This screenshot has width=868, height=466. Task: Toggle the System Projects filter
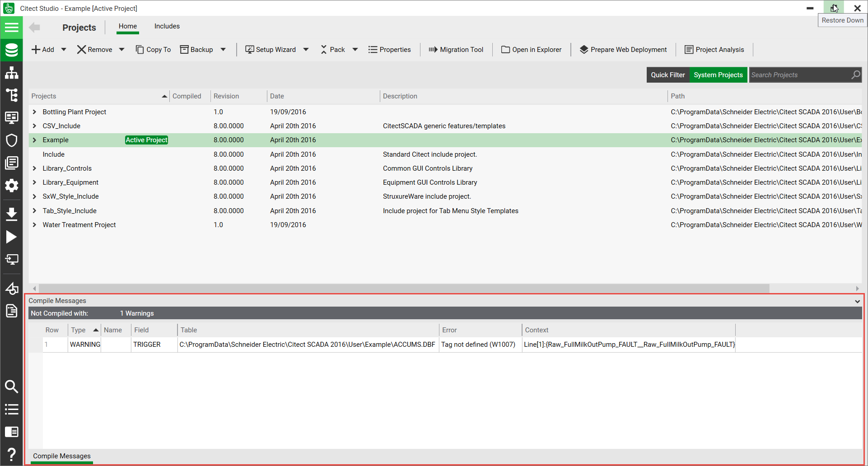coord(718,75)
